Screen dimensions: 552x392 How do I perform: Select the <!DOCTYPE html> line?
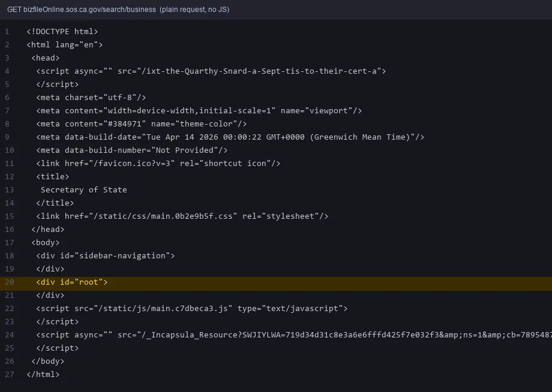62,32
